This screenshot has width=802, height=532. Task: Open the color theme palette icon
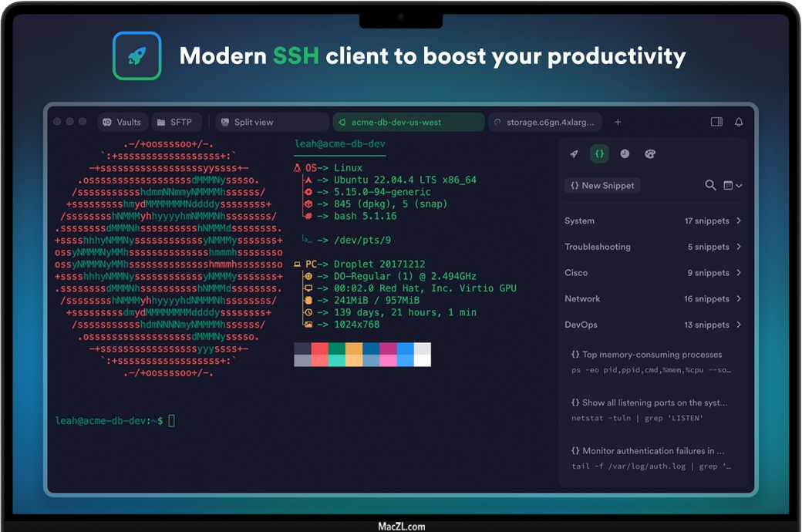pos(649,153)
